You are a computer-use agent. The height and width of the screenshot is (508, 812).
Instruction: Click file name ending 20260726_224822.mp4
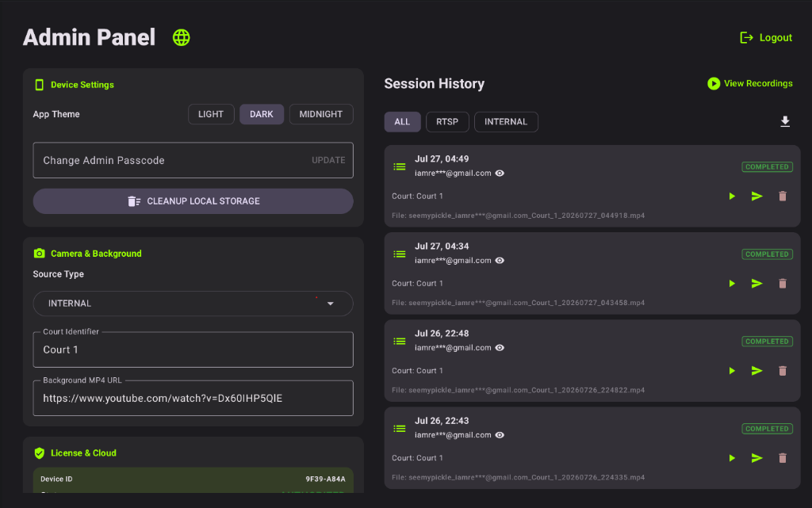point(519,391)
